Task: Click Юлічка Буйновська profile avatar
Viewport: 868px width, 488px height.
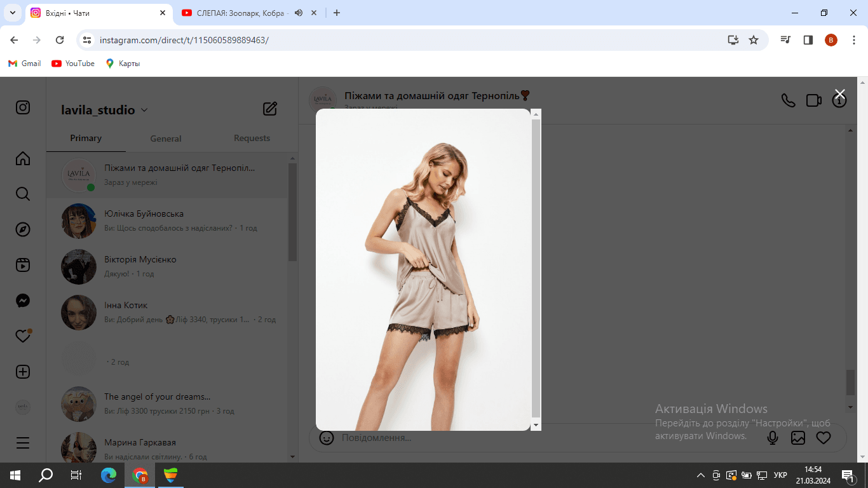Action: [79, 221]
